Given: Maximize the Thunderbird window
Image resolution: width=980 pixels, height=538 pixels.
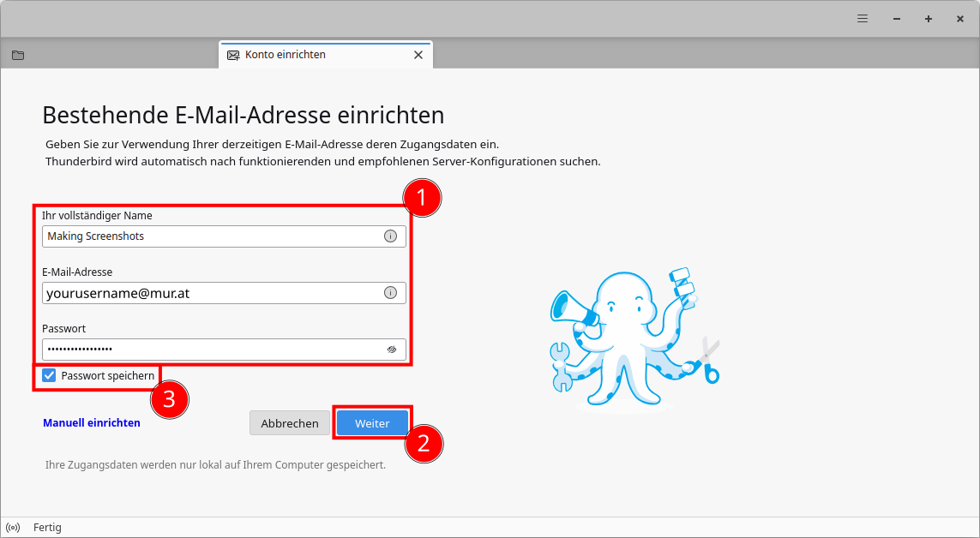Looking at the screenshot, I should (x=928, y=19).
